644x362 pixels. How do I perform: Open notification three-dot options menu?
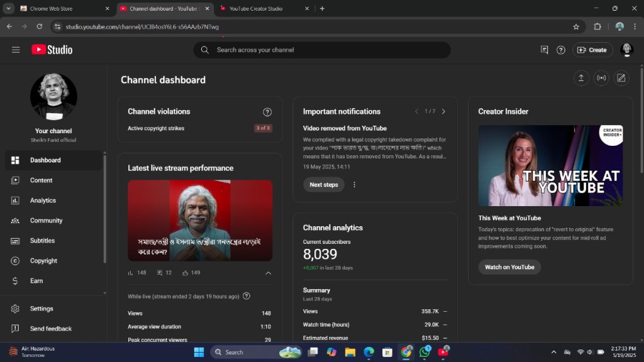[x=354, y=185]
